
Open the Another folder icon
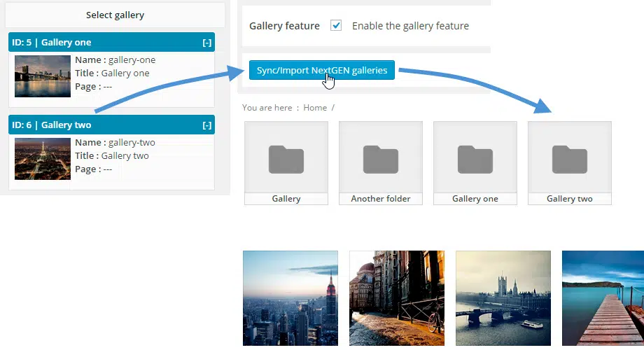coord(380,159)
